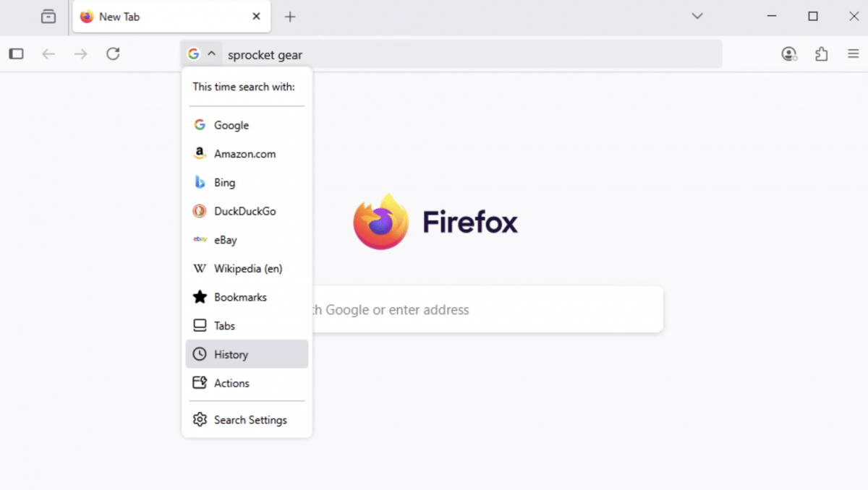Pick DuckDuckGo in the search menu
The image size is (868, 490).
[246, 211]
